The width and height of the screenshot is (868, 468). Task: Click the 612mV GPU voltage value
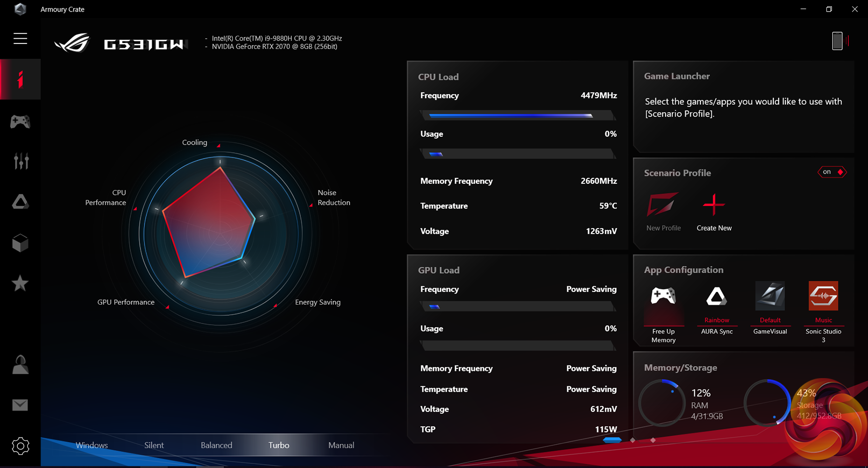(x=604, y=409)
